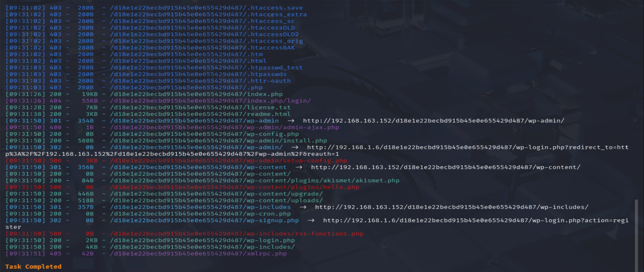
Task: Click the terminal scrollbar thumb
Action: tap(636, 235)
